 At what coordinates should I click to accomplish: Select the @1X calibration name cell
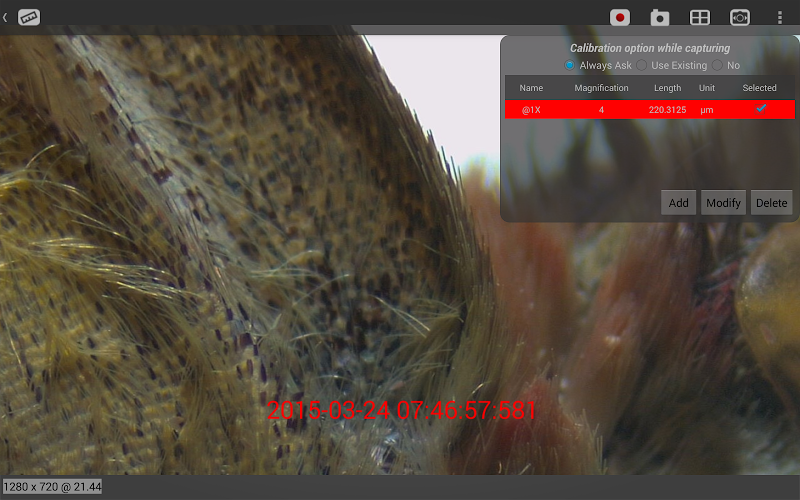point(531,110)
